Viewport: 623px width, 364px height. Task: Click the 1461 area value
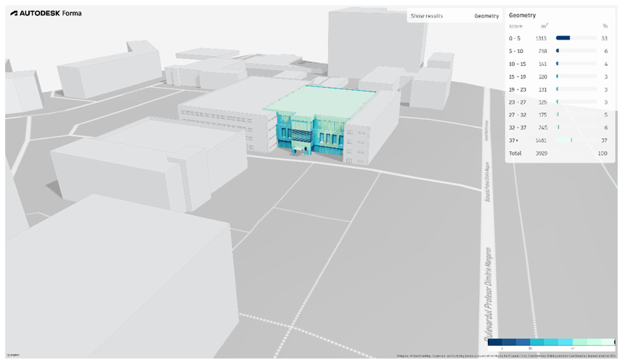[x=541, y=140]
